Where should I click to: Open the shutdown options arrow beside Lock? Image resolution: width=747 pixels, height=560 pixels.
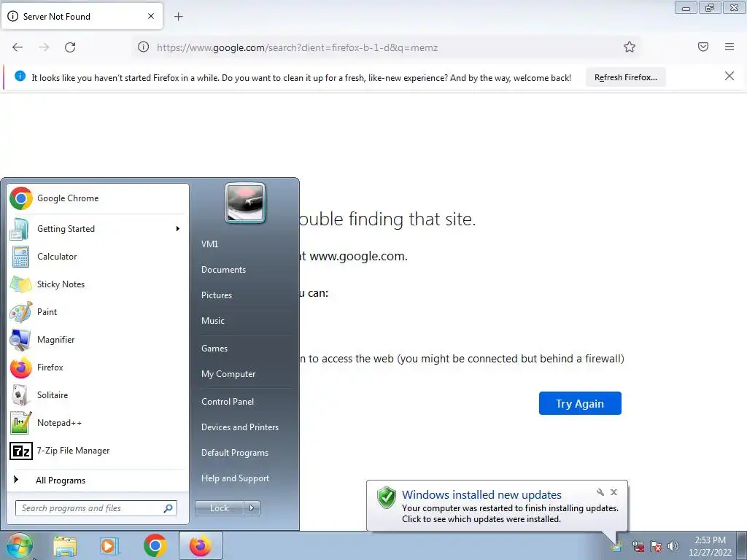(252, 508)
